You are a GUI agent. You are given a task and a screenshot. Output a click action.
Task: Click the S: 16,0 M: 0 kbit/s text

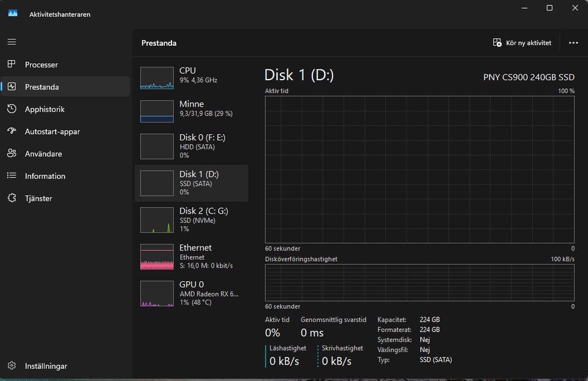[x=206, y=266]
